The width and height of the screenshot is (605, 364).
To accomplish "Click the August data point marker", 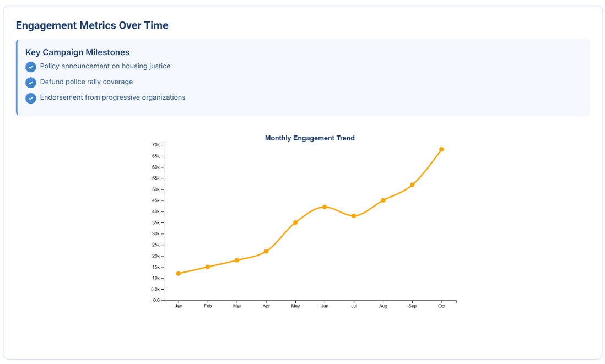I will [383, 200].
